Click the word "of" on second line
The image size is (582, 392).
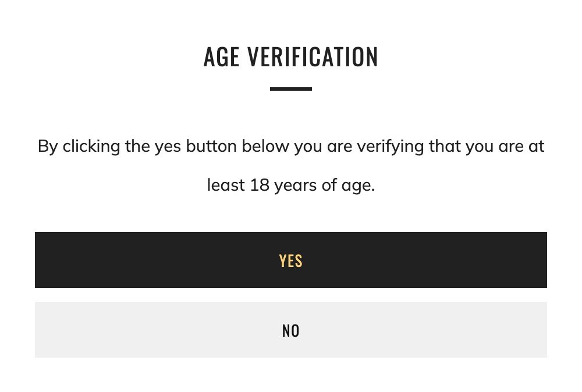tap(329, 185)
